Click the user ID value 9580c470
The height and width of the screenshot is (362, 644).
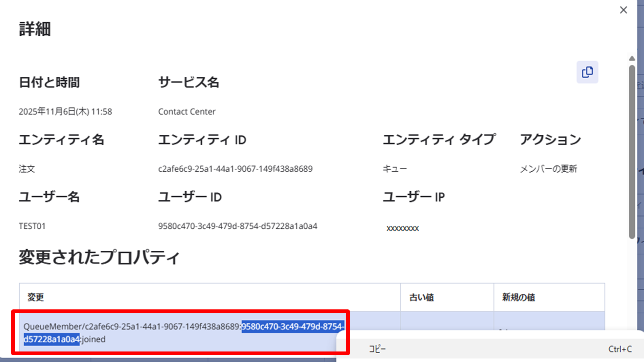coord(238,226)
